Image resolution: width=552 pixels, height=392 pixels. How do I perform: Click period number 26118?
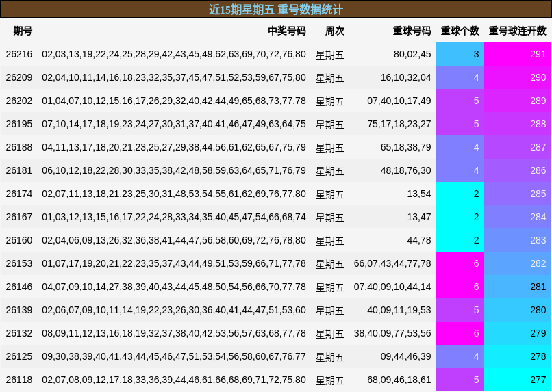[19, 380]
